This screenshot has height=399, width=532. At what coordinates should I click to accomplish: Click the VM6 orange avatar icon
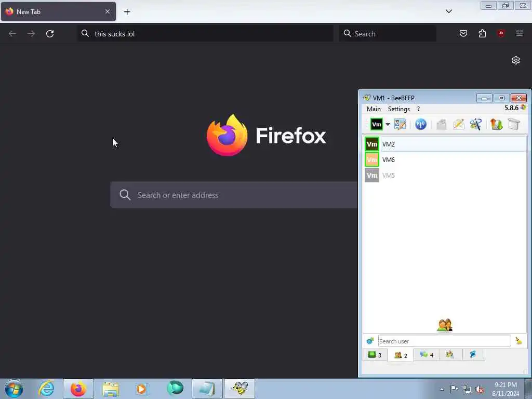(x=372, y=160)
